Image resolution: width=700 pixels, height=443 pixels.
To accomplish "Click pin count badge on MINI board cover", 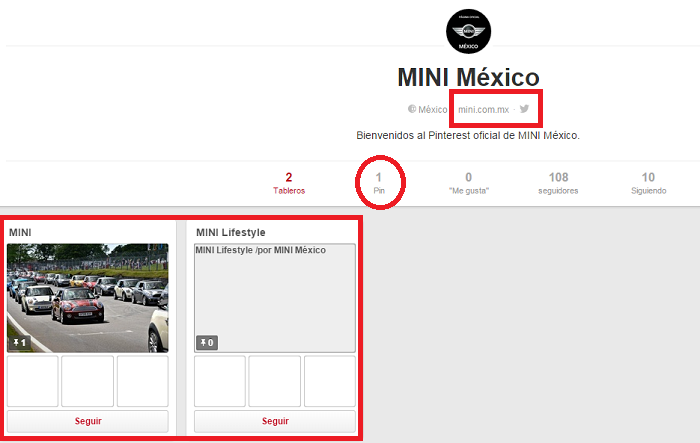I will tap(19, 343).
